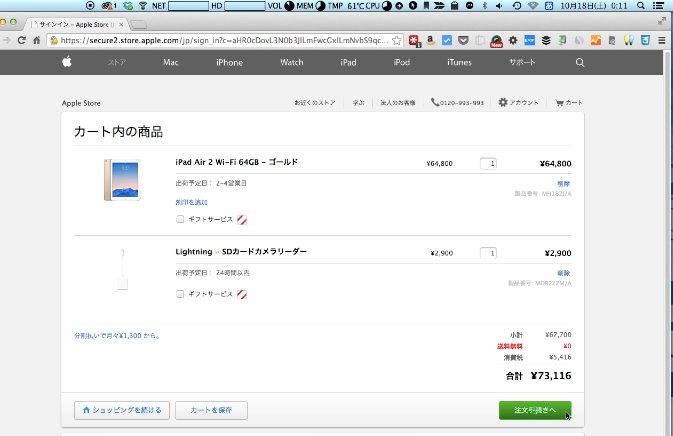673x436 pixels.
Task: Open the red LastPass extension icon
Action: [414, 41]
